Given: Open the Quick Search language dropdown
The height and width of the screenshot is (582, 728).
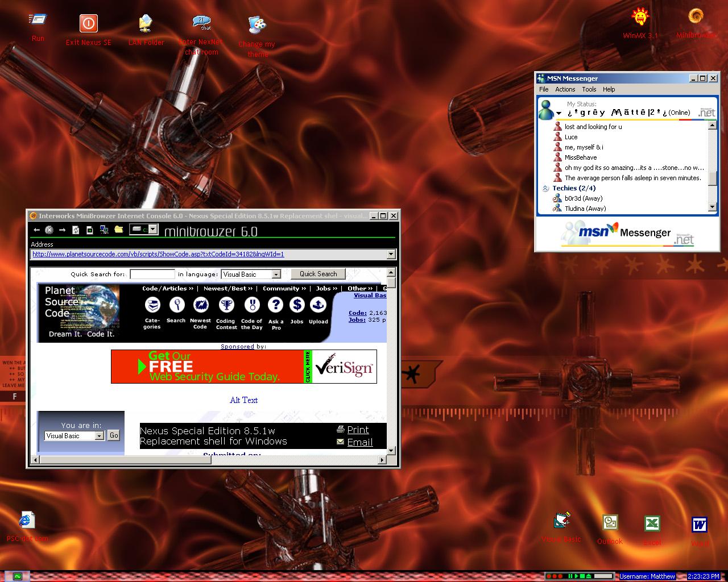Looking at the screenshot, I should pos(276,275).
